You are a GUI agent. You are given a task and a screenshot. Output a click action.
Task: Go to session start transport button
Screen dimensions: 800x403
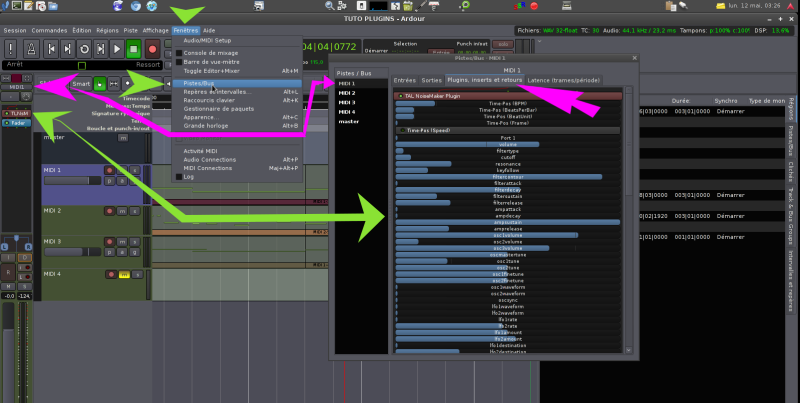(51, 49)
